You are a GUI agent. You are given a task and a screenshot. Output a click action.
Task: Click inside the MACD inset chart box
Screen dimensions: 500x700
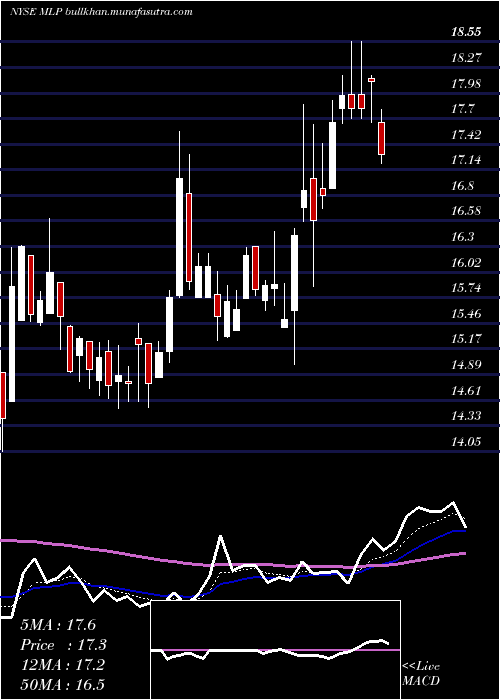point(275,650)
